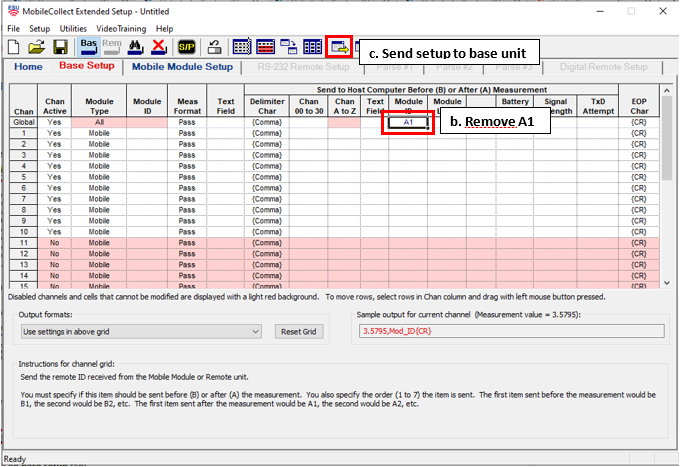The width and height of the screenshot is (681, 467).
Task: Click the TxD Attempt column header
Action: click(x=598, y=106)
